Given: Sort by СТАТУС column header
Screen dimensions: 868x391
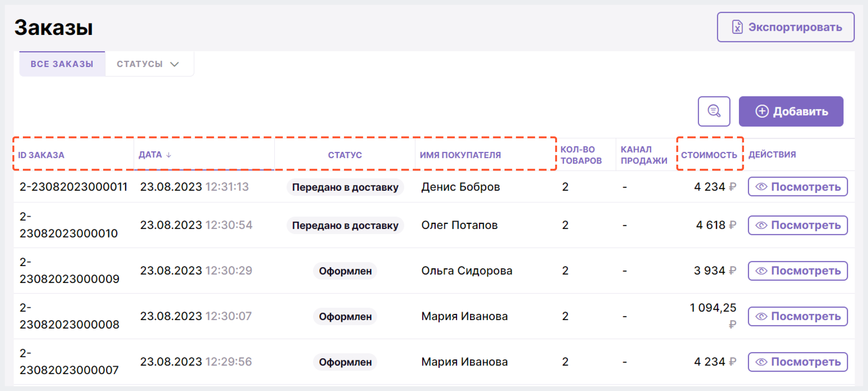Looking at the screenshot, I should [345, 155].
